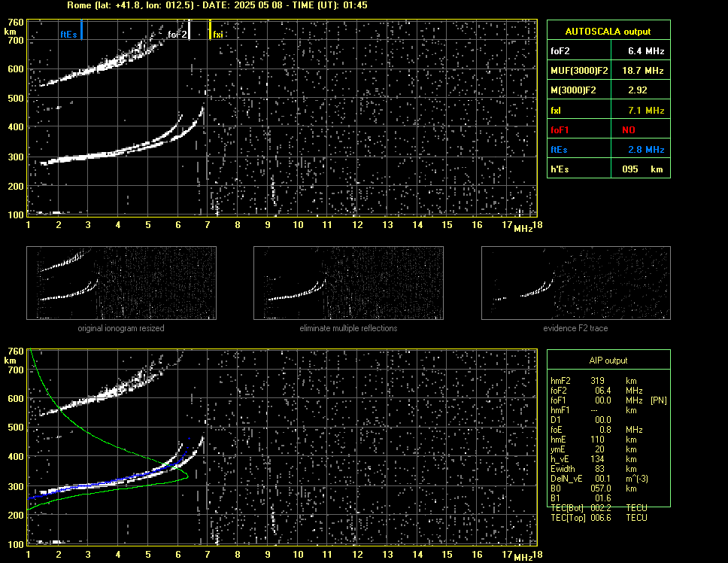Open the "original ionogram resized" thumbnail

point(121,283)
